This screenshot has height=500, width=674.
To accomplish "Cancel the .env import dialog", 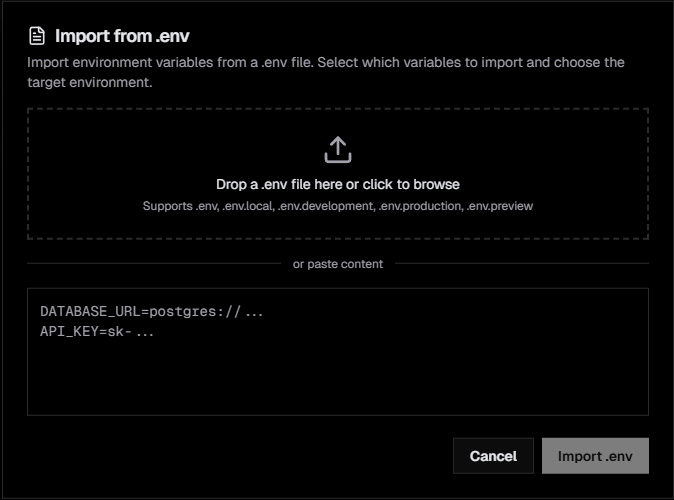I will click(493, 456).
